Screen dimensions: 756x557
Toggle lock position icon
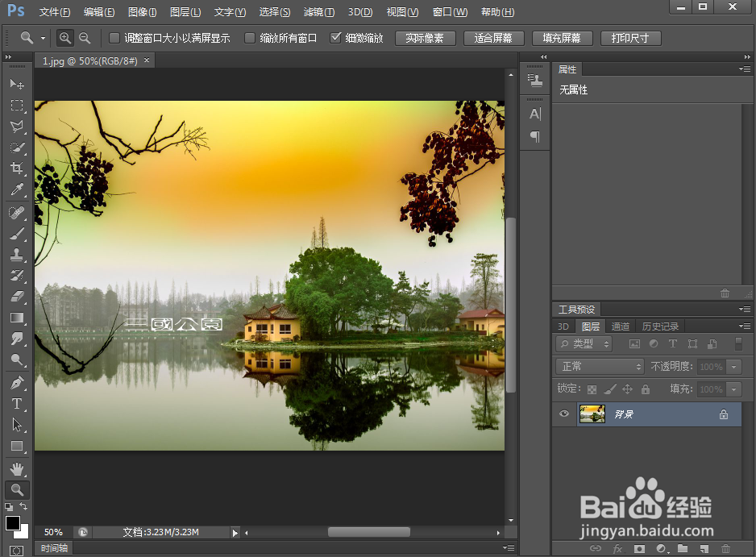click(x=627, y=389)
